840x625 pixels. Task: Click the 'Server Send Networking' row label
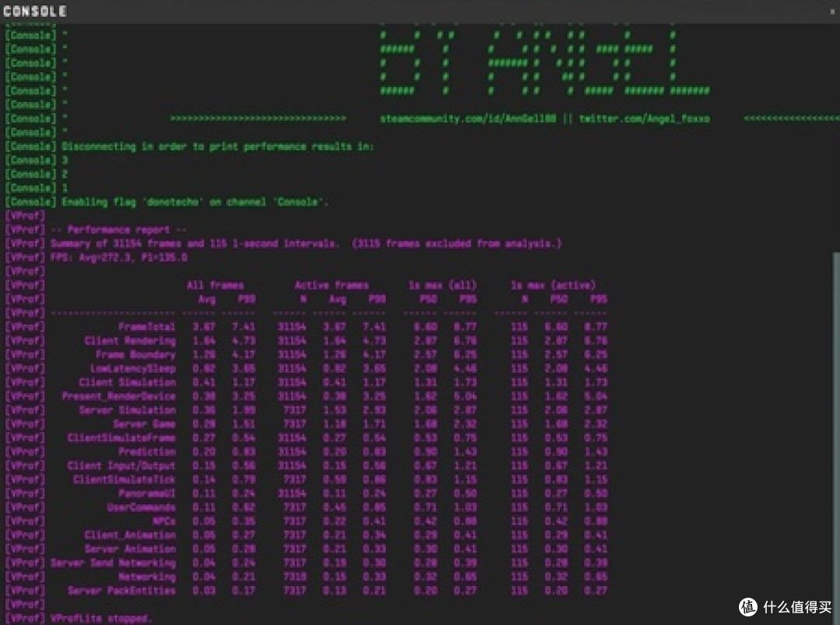(113, 564)
